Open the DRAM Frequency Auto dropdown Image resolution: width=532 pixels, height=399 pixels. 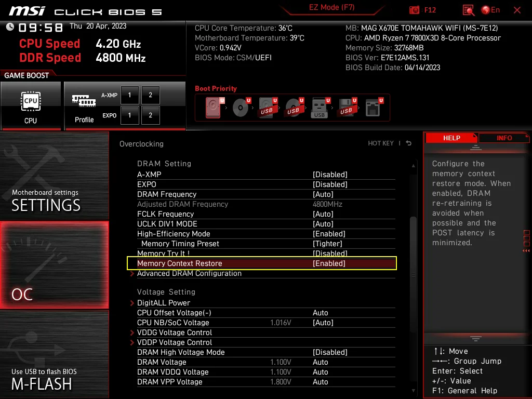[323, 194]
